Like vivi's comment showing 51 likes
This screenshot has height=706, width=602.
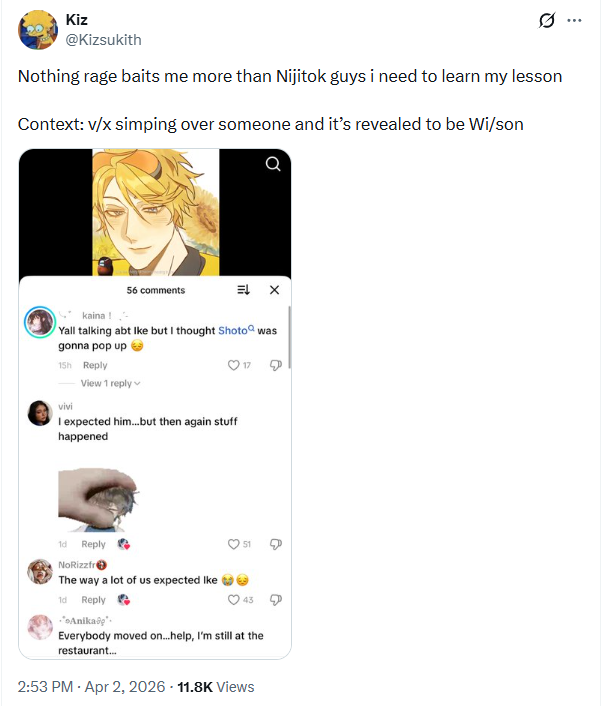pyautogui.click(x=233, y=544)
